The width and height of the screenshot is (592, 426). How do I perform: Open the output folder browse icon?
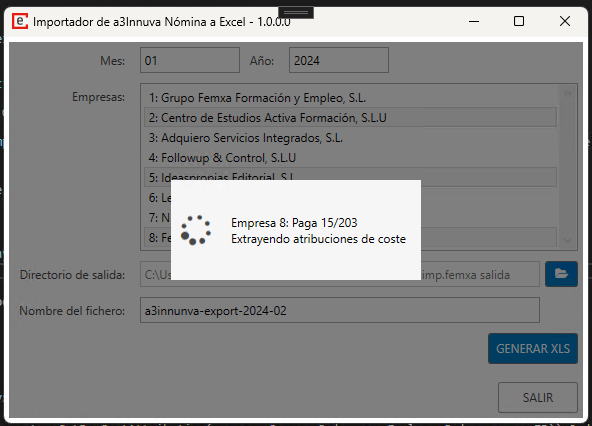561,274
